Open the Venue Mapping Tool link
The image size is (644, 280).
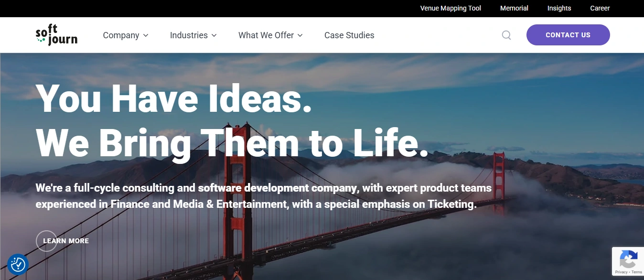[451, 8]
